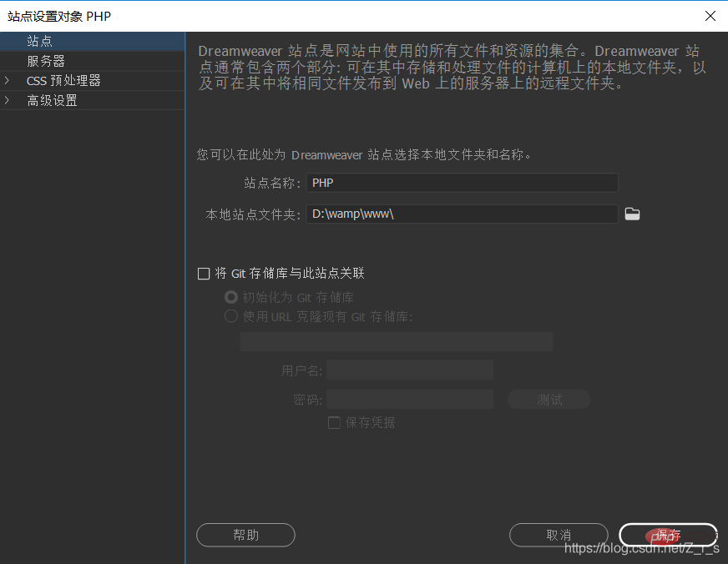The height and width of the screenshot is (564, 728).
Task: Browse for local site folder icon
Action: [x=632, y=214]
